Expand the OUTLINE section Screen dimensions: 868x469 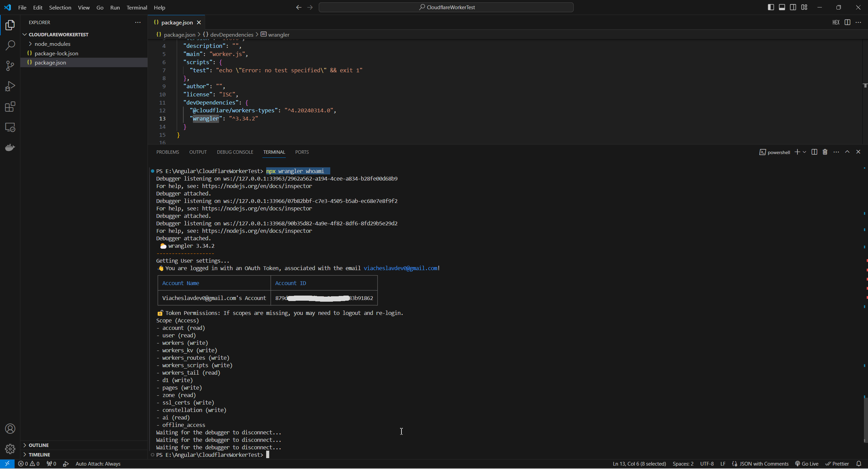38,445
